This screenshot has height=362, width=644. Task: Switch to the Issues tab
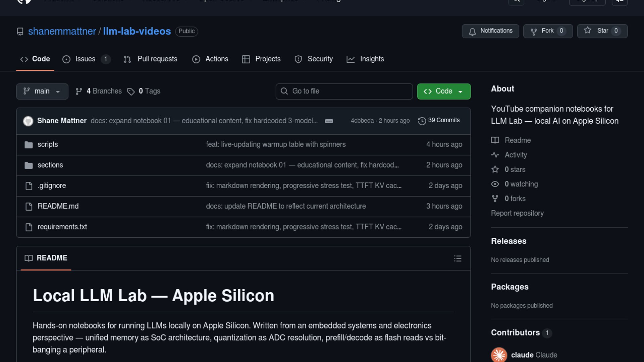tap(85, 59)
